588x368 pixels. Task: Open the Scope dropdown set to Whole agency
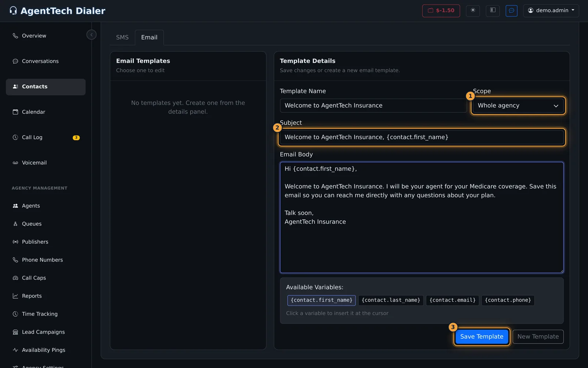pyautogui.click(x=518, y=106)
